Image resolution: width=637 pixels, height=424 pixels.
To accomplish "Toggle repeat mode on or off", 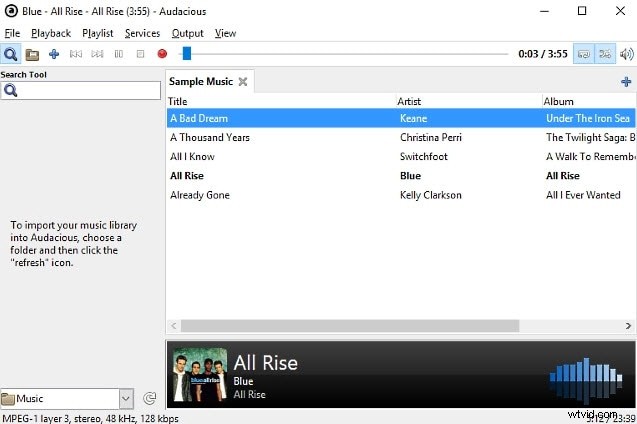I will pyautogui.click(x=583, y=54).
